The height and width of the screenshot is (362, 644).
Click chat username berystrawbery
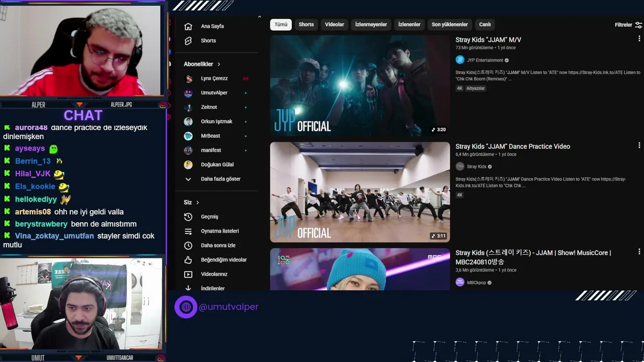(41, 224)
